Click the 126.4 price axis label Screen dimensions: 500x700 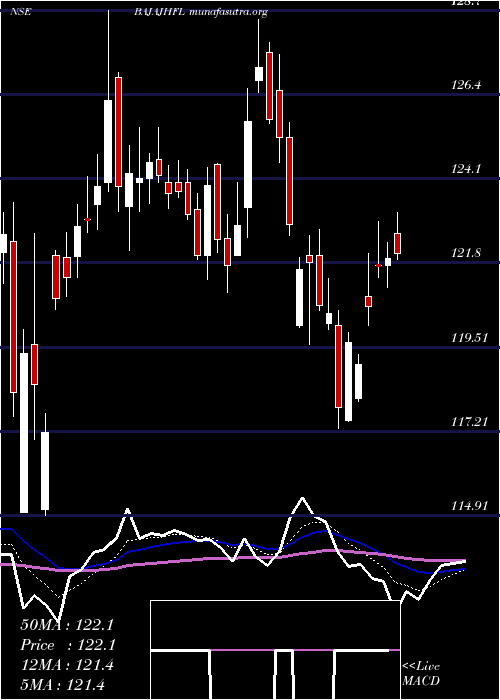coord(467,84)
